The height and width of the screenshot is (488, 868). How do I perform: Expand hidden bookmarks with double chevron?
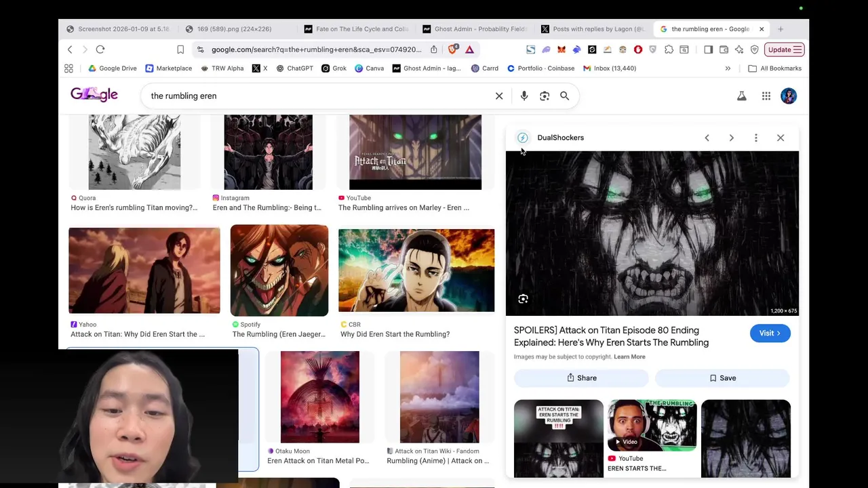728,68
